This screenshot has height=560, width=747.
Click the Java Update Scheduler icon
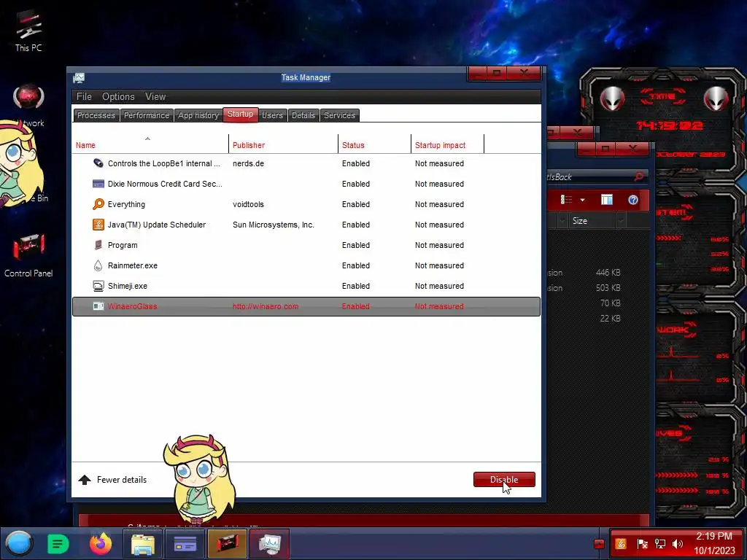98,225
